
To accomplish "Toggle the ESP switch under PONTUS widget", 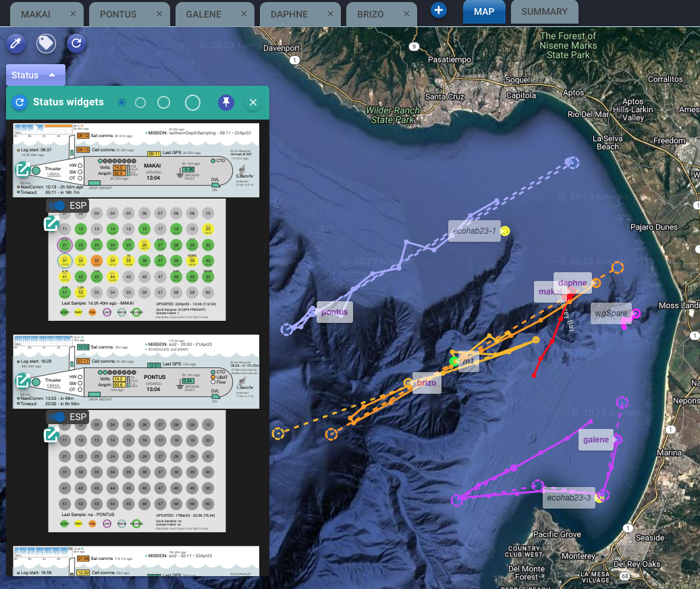I will (x=59, y=417).
